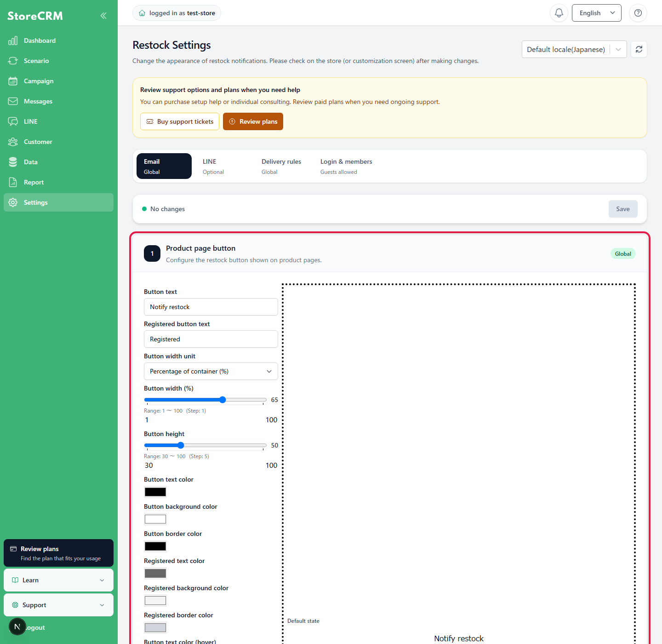Click the Button text input field
The height and width of the screenshot is (644, 662).
(x=211, y=307)
